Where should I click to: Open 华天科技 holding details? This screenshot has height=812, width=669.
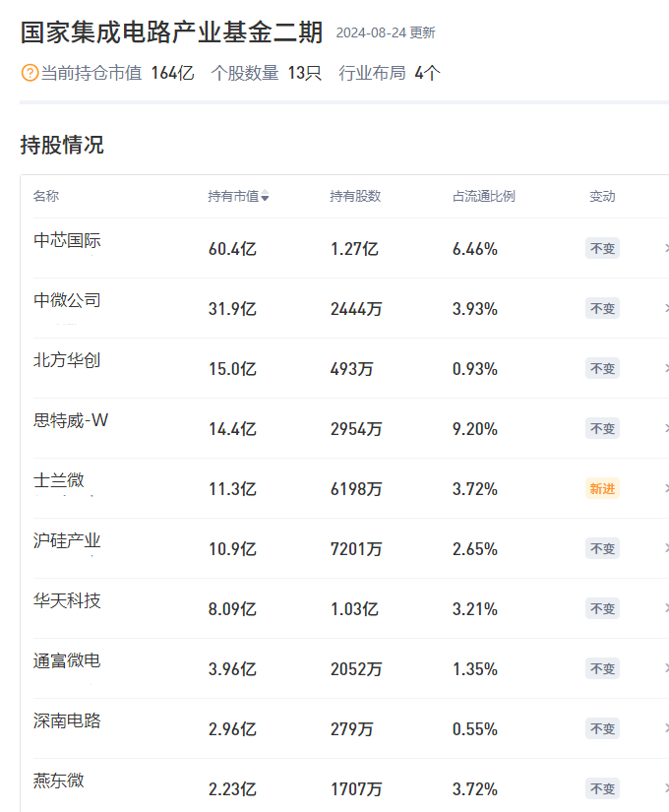click(67, 600)
